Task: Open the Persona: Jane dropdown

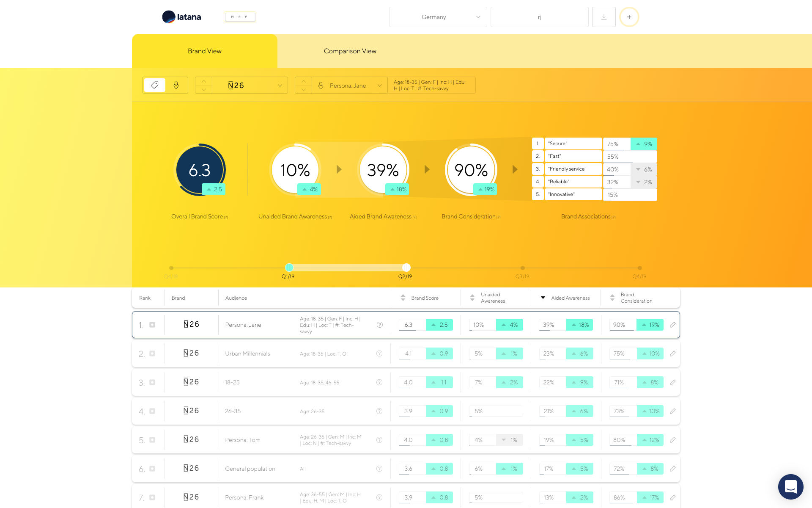Action: click(x=349, y=85)
